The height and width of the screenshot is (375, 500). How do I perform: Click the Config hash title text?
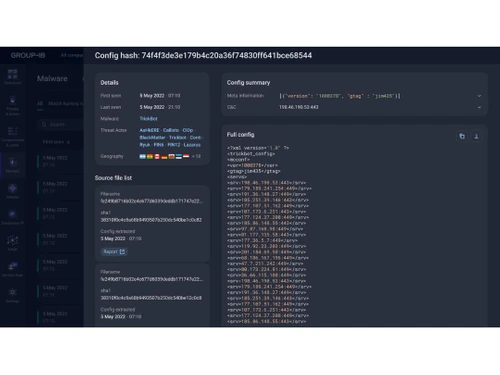pyautogui.click(x=203, y=55)
